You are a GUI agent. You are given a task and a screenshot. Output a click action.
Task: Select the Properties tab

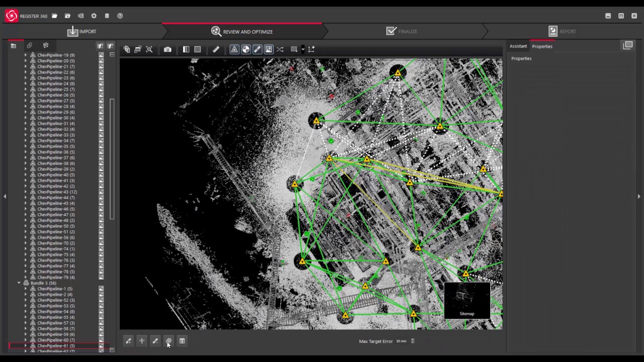pyautogui.click(x=542, y=46)
